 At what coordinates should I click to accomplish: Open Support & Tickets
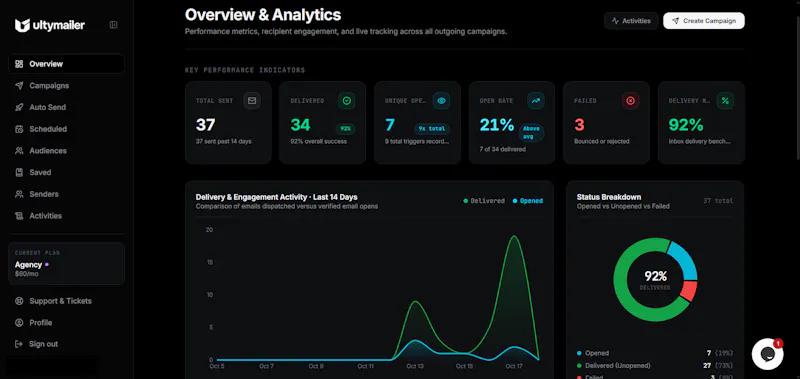[x=66, y=301]
